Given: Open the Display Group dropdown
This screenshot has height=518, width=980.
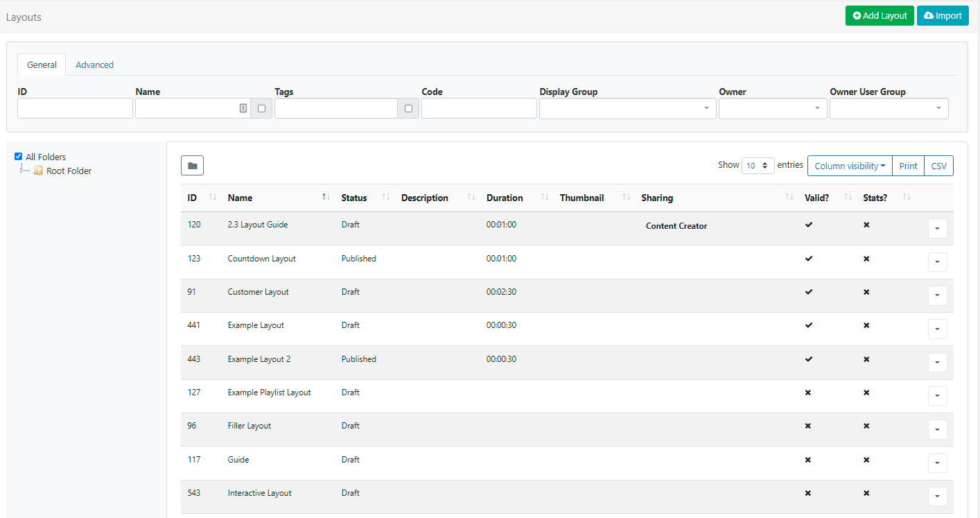Looking at the screenshot, I should 627,108.
